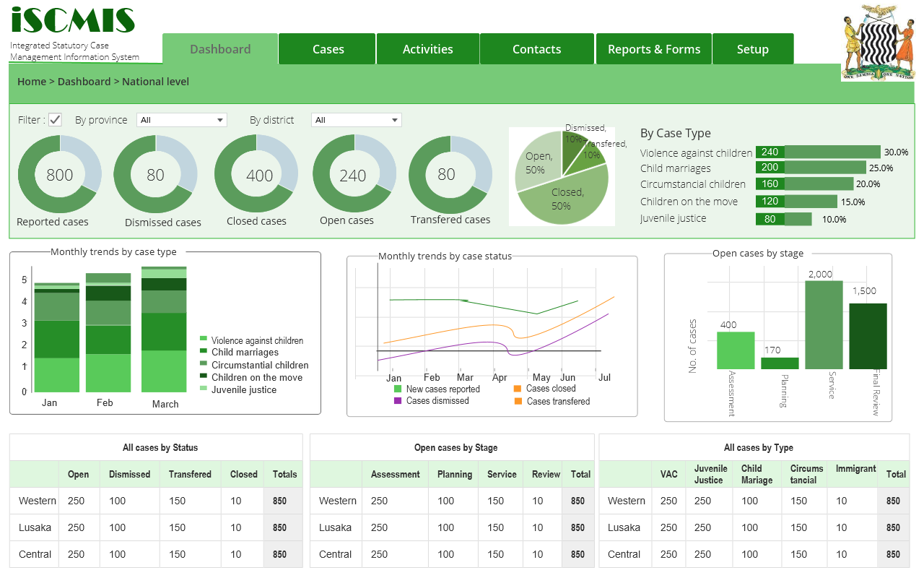Select the Planning bar labeled 170
The image size is (924, 578).
tap(780, 363)
